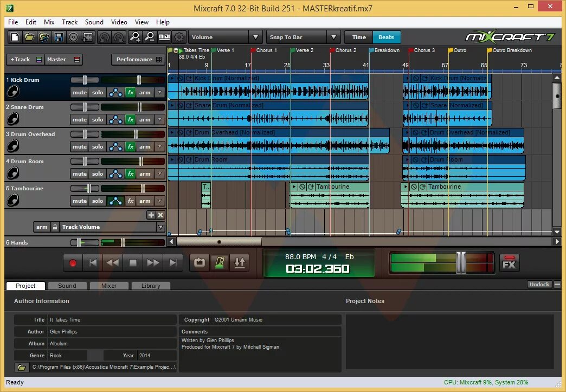Mute the Drum Room track

(79, 173)
